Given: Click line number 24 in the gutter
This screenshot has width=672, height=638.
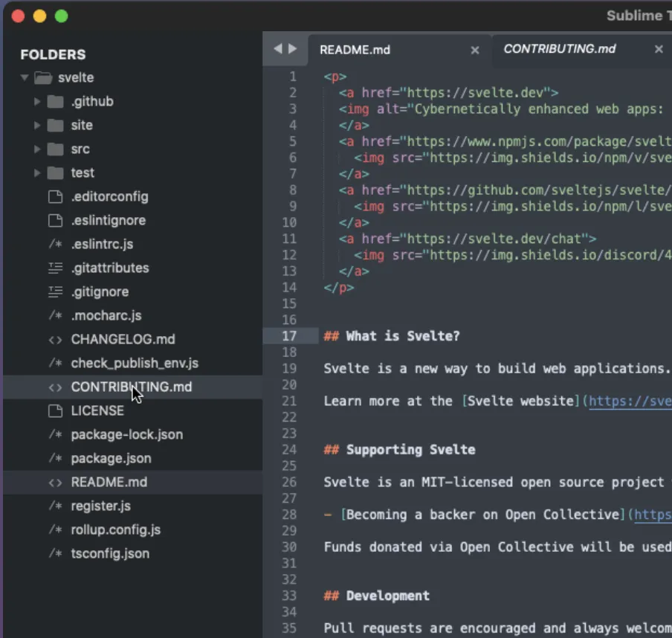Looking at the screenshot, I should [289, 450].
